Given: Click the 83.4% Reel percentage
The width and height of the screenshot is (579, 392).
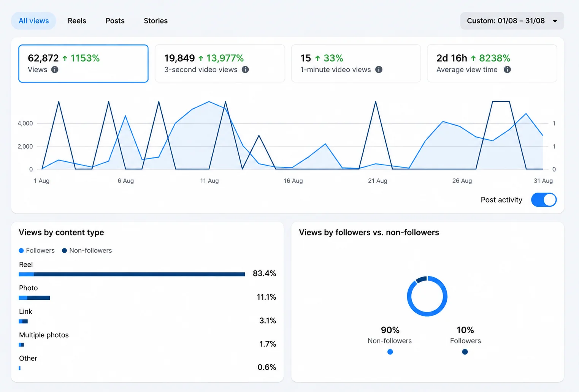Looking at the screenshot, I should coord(265,273).
